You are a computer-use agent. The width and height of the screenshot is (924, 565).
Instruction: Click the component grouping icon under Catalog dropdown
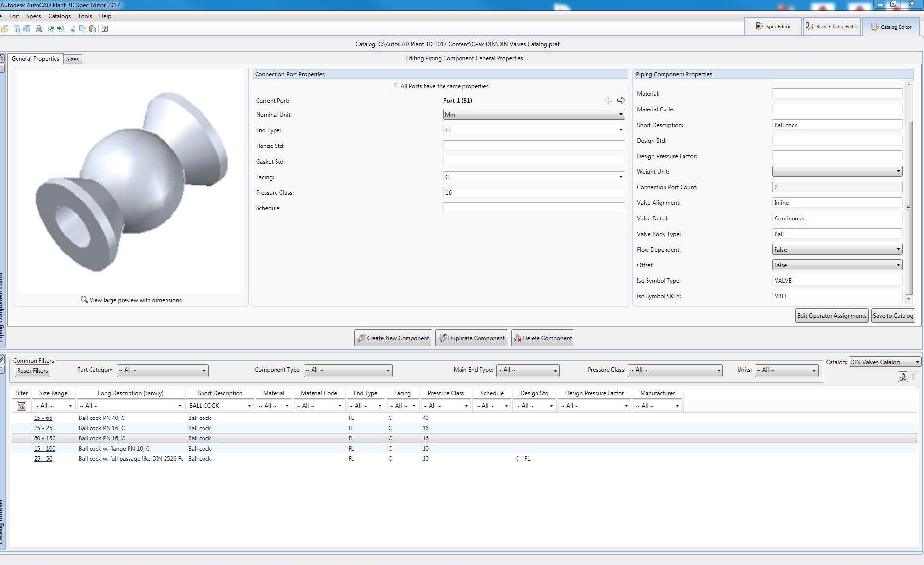pos(903,377)
